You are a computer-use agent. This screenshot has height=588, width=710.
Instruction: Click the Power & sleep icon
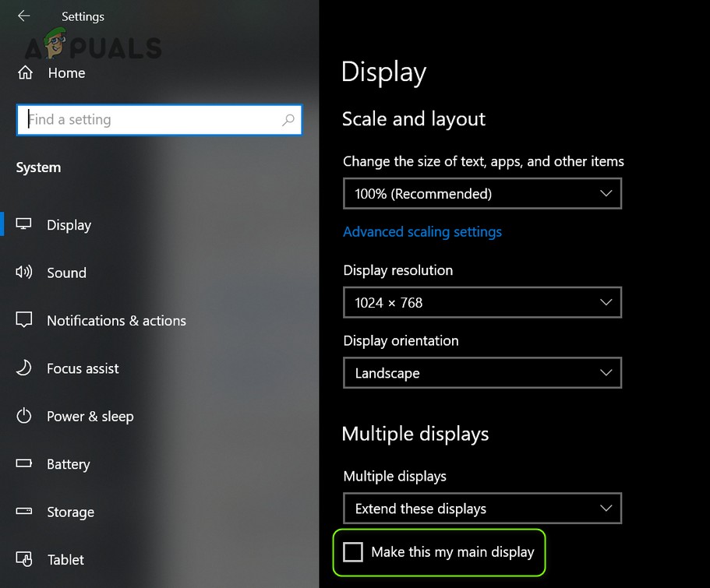click(24, 416)
